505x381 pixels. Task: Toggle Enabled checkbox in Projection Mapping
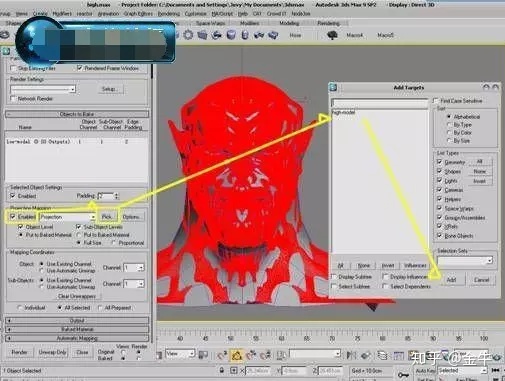[13, 217]
